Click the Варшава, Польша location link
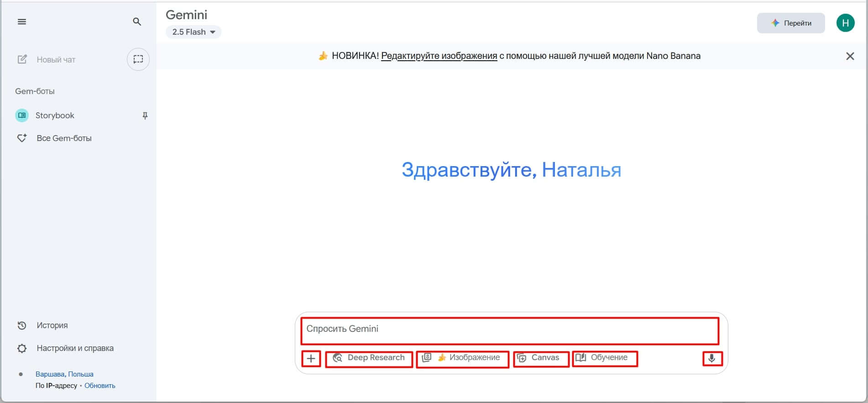Screen dimensions: 868x403 coord(64,374)
